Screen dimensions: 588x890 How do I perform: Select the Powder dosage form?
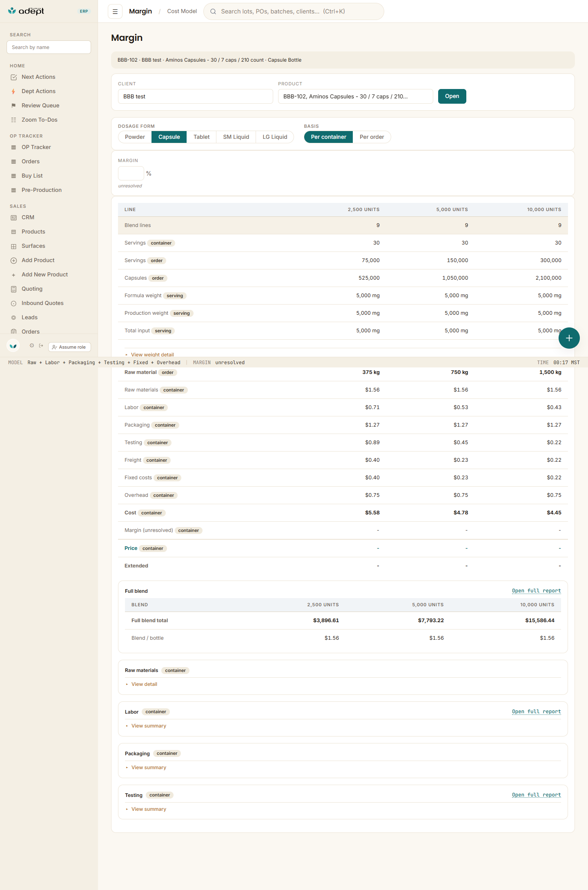click(x=135, y=137)
